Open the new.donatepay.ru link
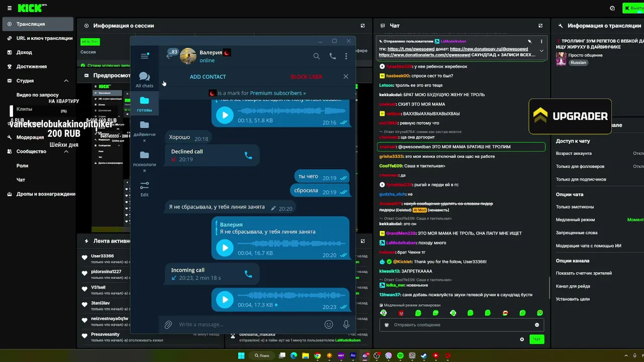 tap(489, 49)
